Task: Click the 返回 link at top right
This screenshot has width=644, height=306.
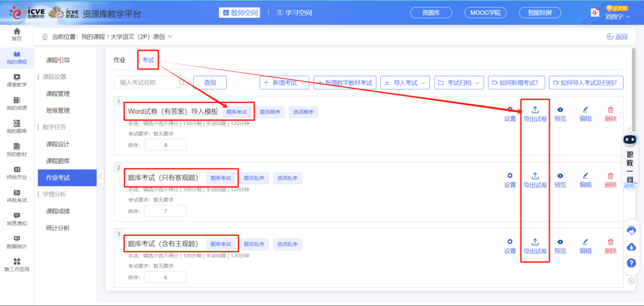Action: pos(617,37)
